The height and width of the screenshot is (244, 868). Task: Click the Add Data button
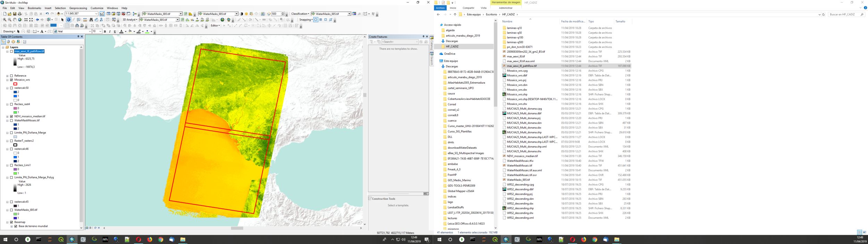pos(58,14)
